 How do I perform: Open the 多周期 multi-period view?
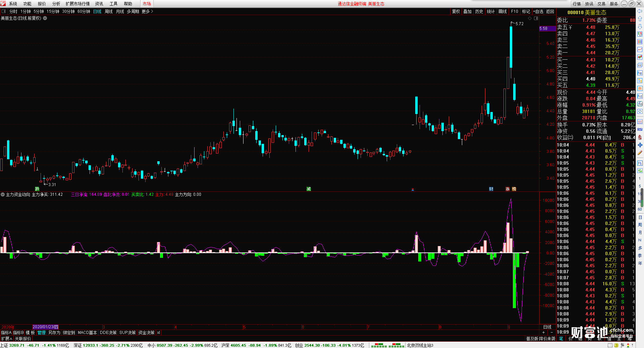coord(133,11)
